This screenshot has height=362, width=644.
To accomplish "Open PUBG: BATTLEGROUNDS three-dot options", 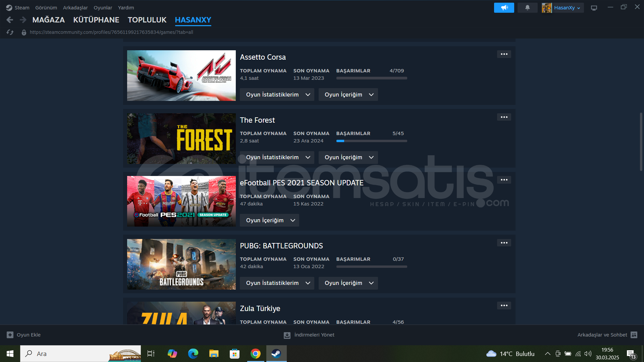I will (504, 243).
